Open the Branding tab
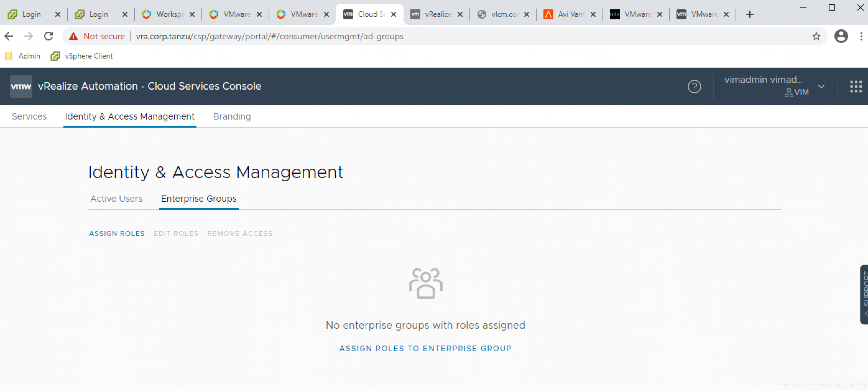Screen dimensions: 868x391 232,116
